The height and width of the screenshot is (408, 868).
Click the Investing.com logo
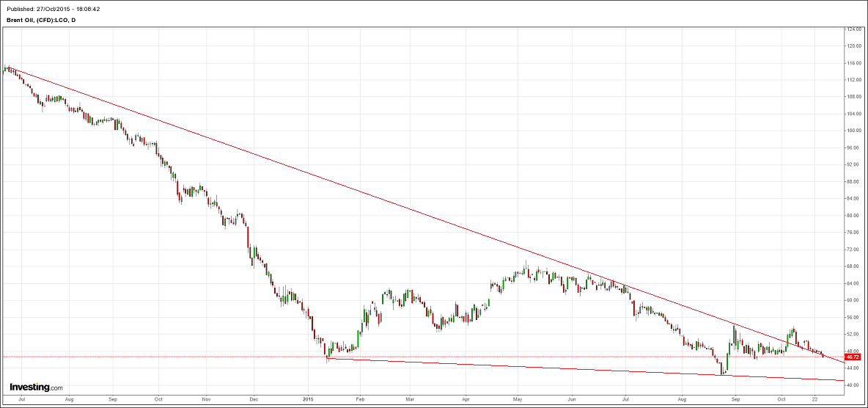click(36, 387)
